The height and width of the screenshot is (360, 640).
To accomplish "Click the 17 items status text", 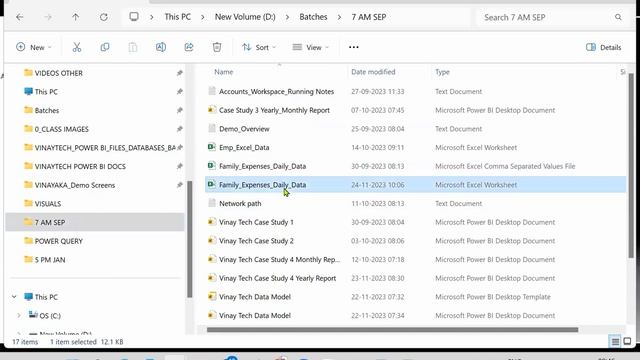I will tap(25, 342).
